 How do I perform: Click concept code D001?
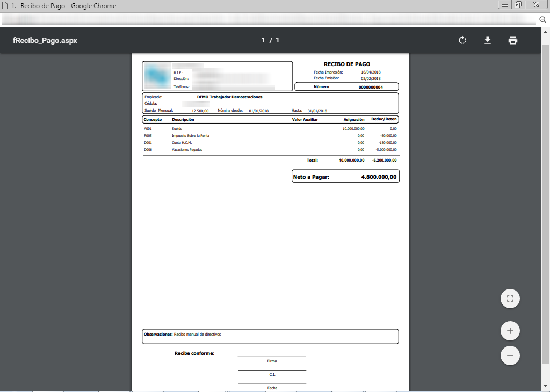point(148,143)
